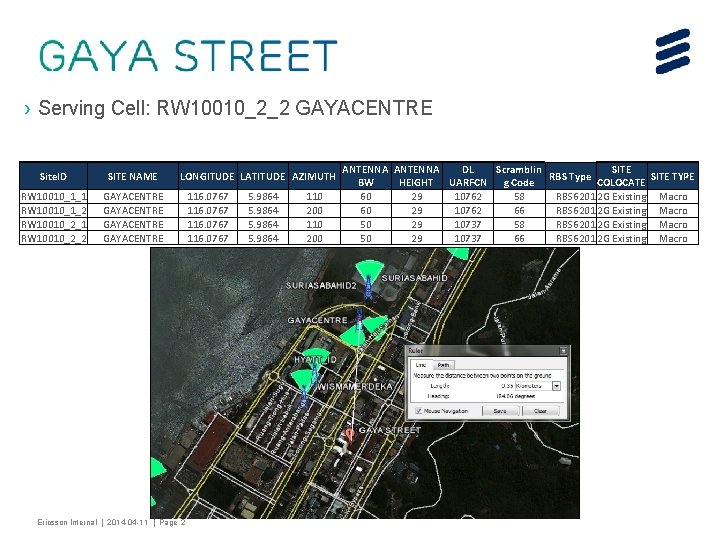Image resolution: width=720 pixels, height=540 pixels.
Task: Click the 'Serving Cell: RW10010_2_2 GAYACENTRE' line
Action: (235, 108)
